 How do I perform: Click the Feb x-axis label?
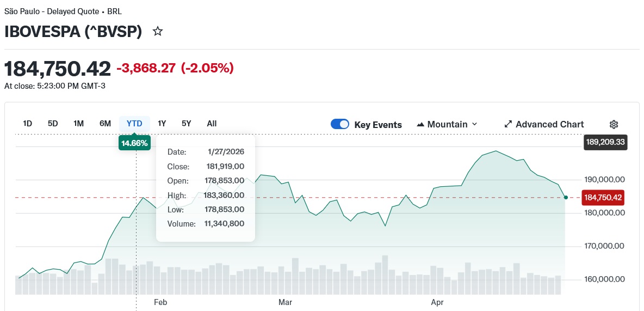[160, 302]
